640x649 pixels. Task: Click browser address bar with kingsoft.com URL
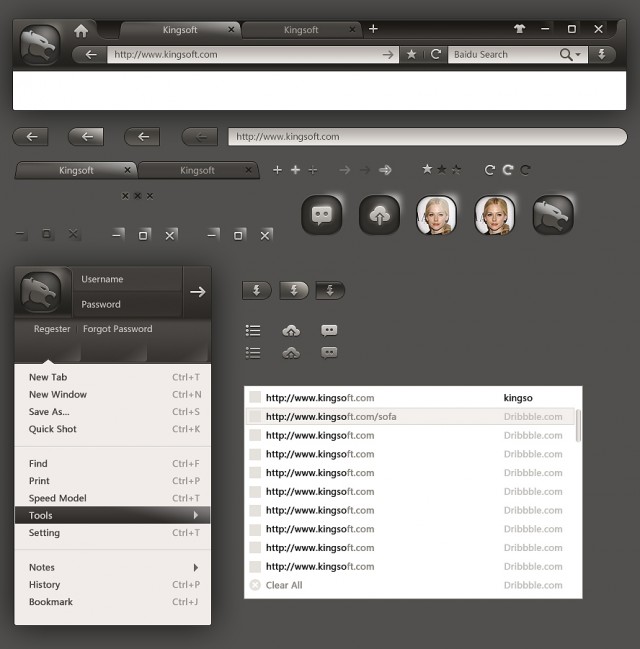point(253,55)
